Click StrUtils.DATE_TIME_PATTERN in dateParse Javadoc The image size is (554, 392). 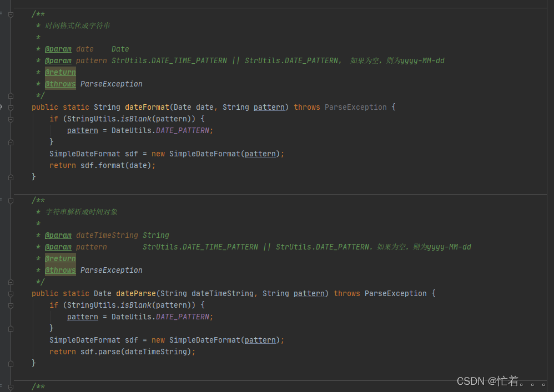[x=200, y=247]
